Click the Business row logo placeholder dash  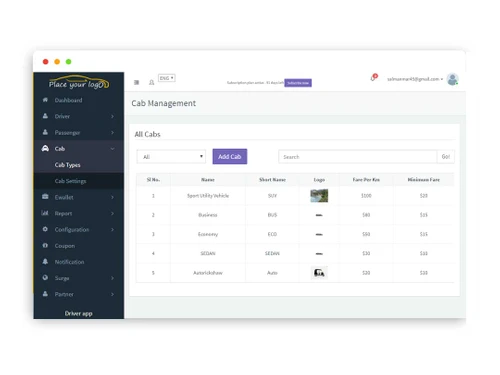coord(319,215)
